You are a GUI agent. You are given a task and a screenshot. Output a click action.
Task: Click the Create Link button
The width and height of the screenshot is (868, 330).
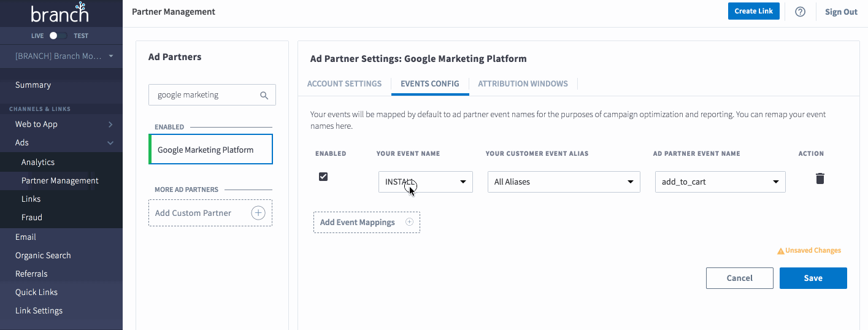tap(753, 11)
